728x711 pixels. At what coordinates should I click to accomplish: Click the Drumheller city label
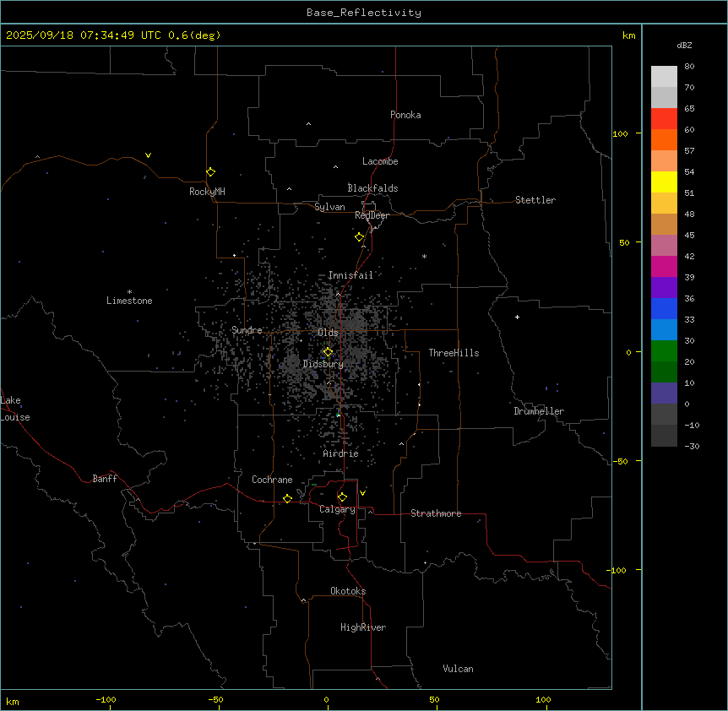click(538, 411)
